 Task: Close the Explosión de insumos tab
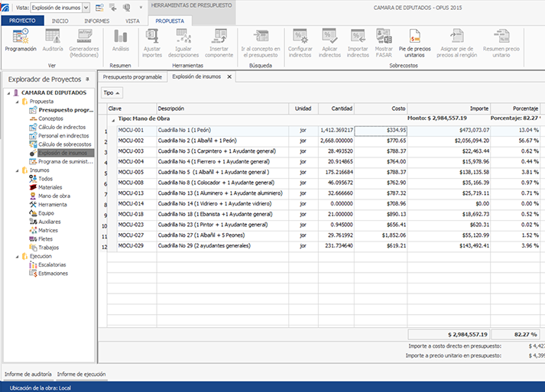229,76
